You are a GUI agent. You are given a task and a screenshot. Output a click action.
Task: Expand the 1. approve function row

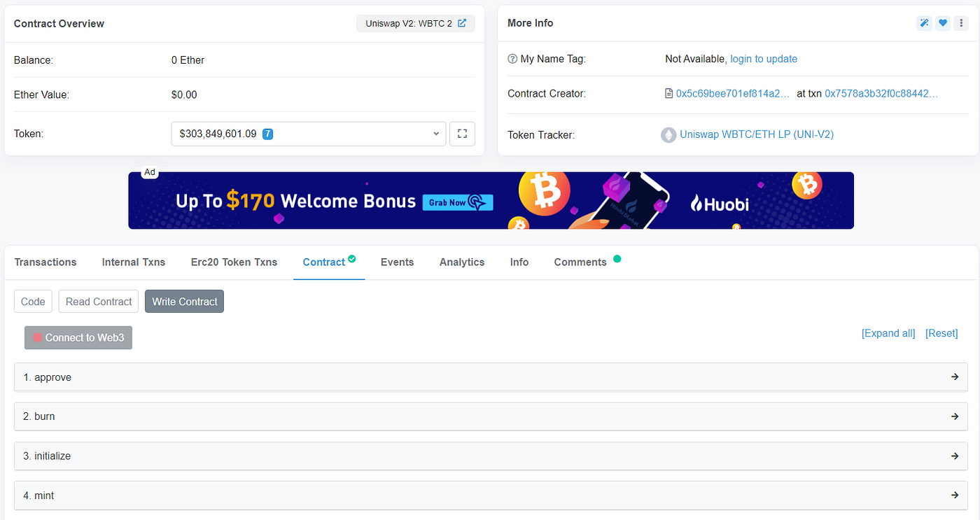pos(491,377)
